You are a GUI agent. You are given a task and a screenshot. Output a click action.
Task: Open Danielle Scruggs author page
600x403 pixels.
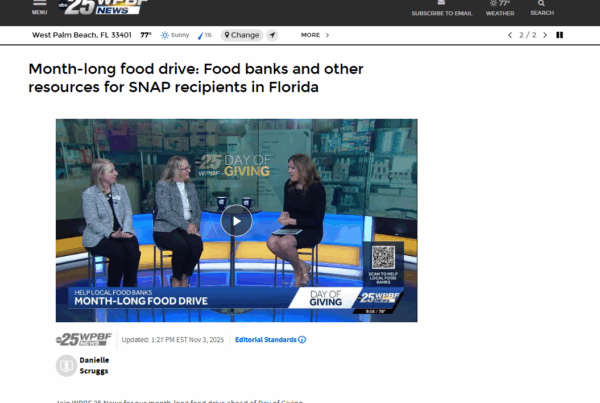[x=94, y=365]
